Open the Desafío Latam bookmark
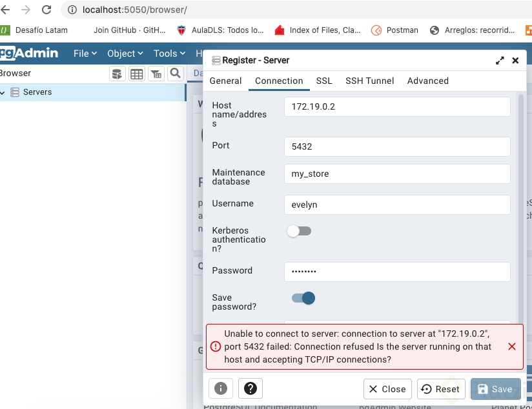 (x=34, y=30)
